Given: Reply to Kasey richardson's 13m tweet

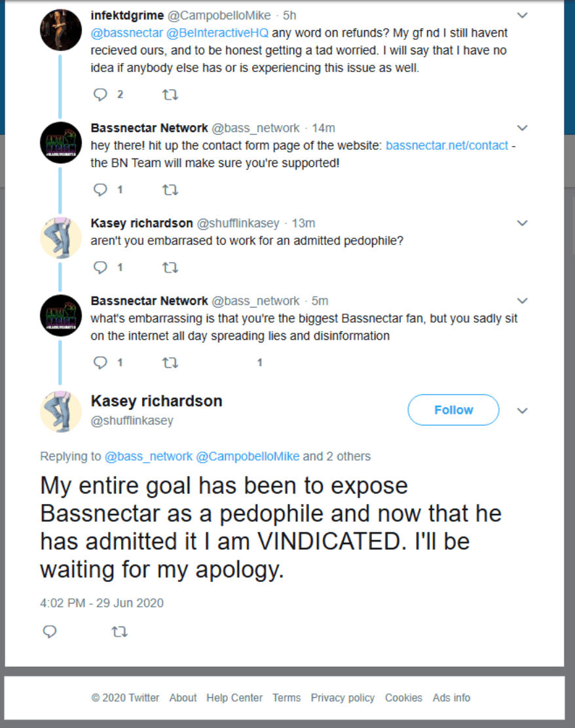Looking at the screenshot, I should pos(100,267).
